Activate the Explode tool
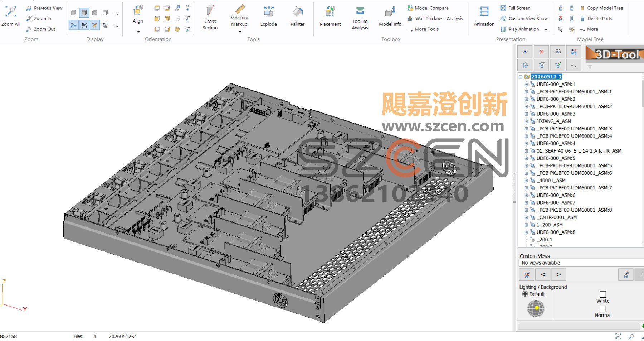The width and height of the screenshot is (644, 341). pyautogui.click(x=268, y=16)
